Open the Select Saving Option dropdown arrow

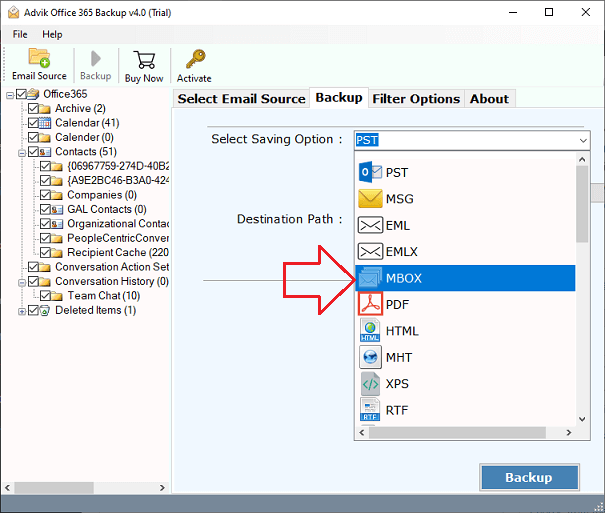[583, 140]
